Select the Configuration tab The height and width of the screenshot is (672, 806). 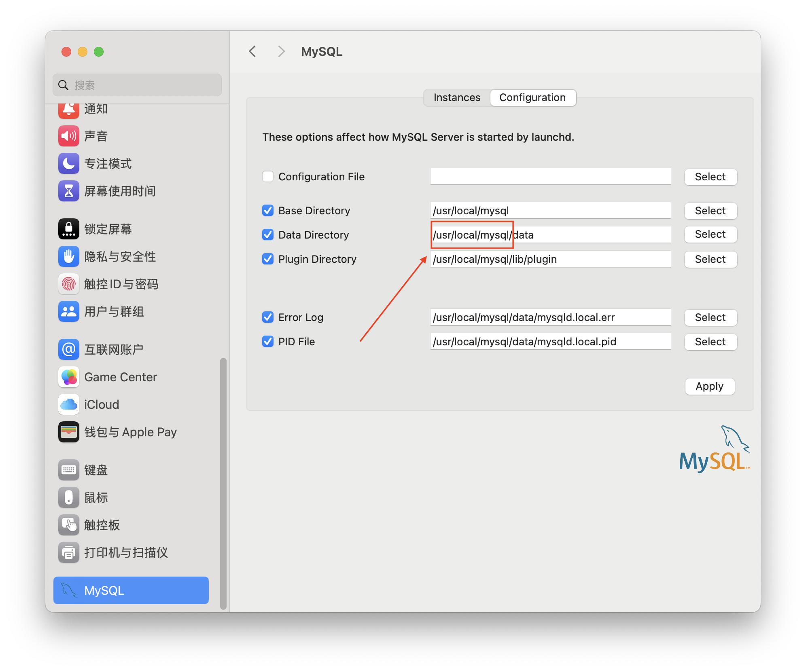[532, 98]
